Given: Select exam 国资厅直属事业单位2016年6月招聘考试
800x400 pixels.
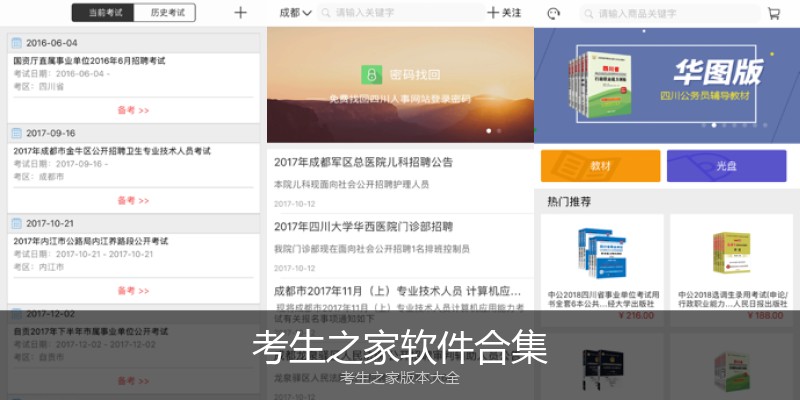Looking at the screenshot, I should click(x=89, y=61).
